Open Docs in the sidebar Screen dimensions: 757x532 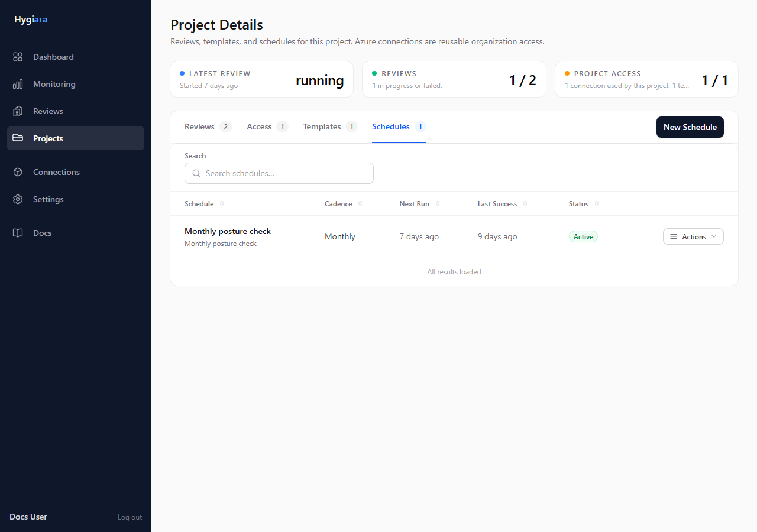point(76,233)
